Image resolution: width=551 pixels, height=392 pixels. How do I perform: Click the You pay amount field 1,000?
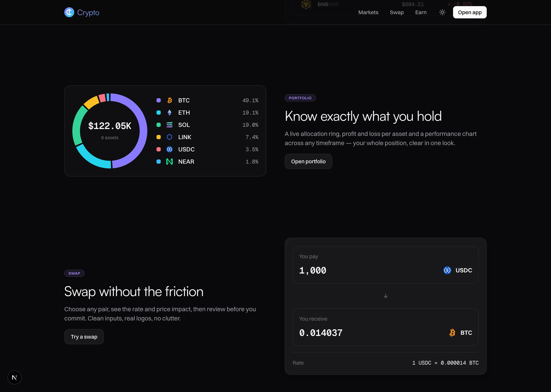[313, 271]
